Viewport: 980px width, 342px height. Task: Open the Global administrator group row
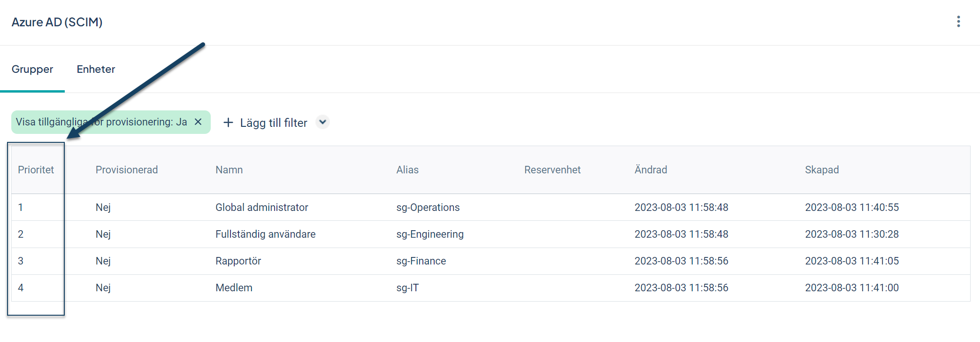point(490,207)
